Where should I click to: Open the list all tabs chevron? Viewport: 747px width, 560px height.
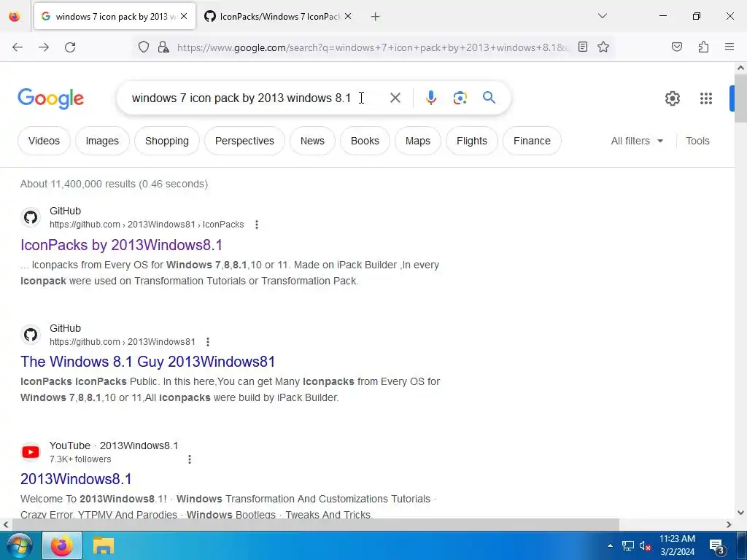(602, 16)
